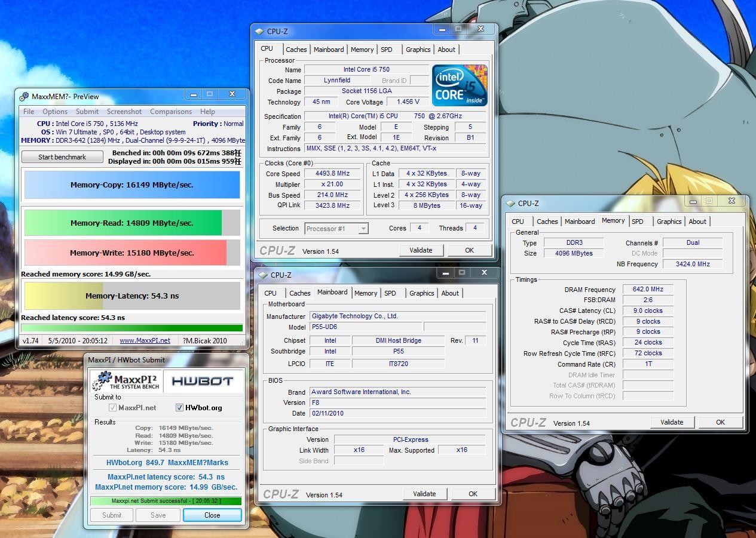Click the Intel Core i5 750 name field
The width and height of the screenshot is (756, 538).
[366, 70]
